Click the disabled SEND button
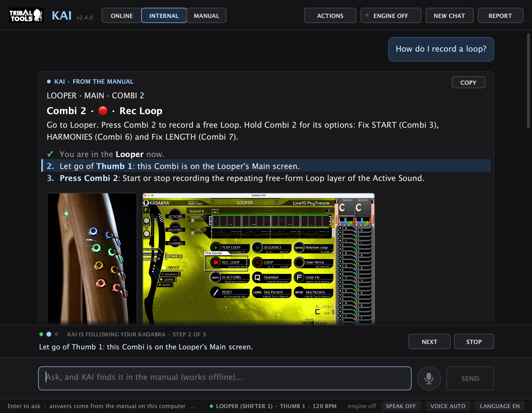This screenshot has height=413, width=532. 470,378
